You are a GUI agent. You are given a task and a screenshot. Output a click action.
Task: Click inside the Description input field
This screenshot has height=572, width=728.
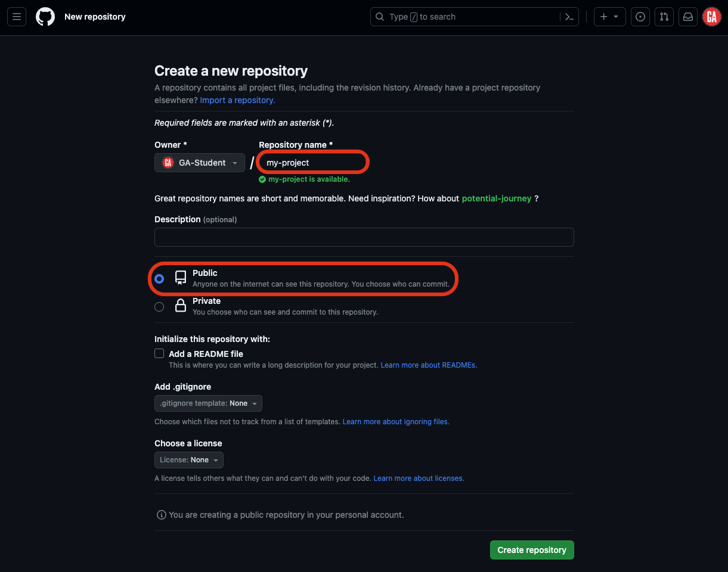click(x=364, y=237)
